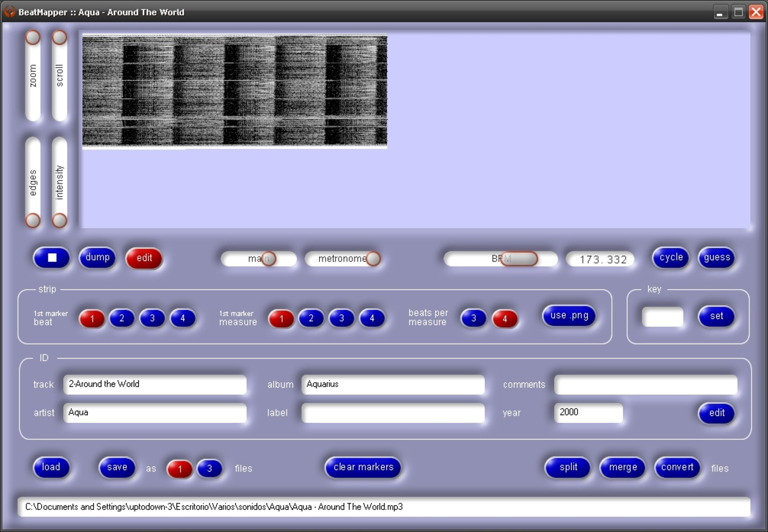Set 1st marker beat to 3
This screenshot has width=768, height=532.
pos(152,319)
